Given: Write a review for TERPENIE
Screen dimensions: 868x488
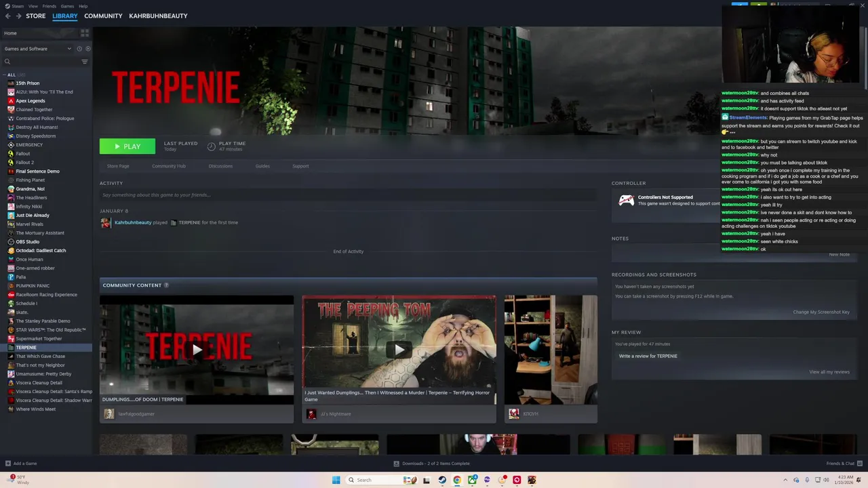Looking at the screenshot, I should coord(648,356).
